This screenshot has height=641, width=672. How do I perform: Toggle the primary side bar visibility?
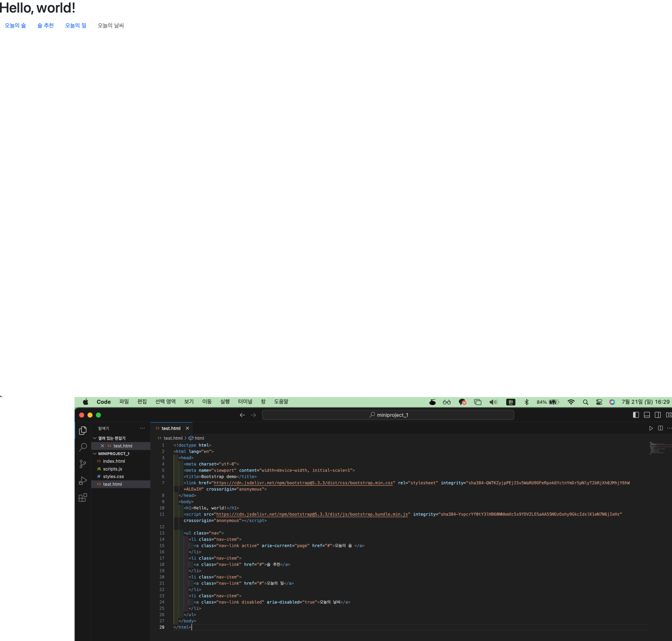636,415
